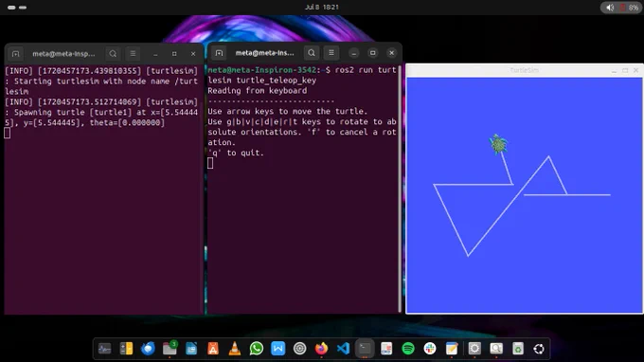Screen dimensions: 644x362
Task: Click the middle terminal title 'meta@meta-Ins...'
Action: pyautogui.click(x=264, y=53)
